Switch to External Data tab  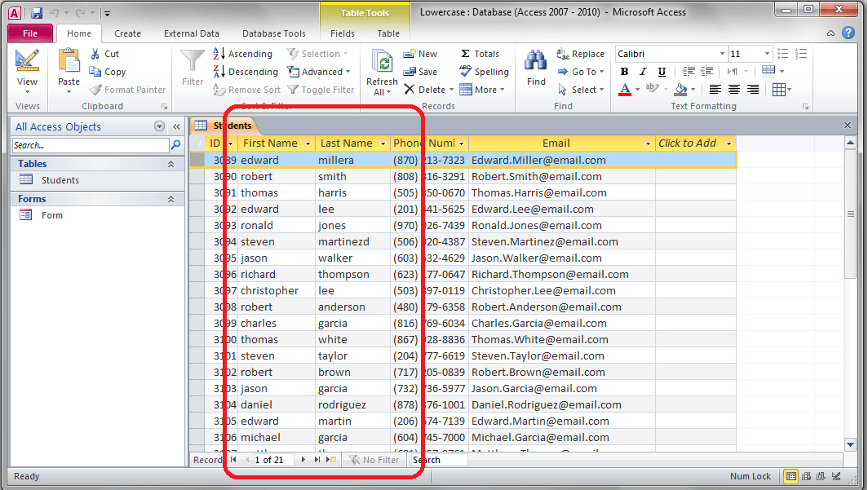192,33
